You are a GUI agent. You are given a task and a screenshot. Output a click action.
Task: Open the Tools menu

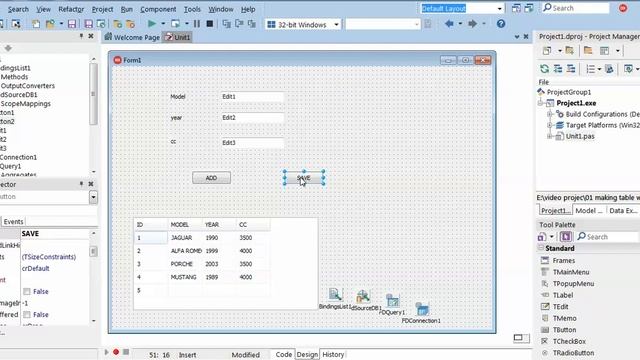point(192,9)
